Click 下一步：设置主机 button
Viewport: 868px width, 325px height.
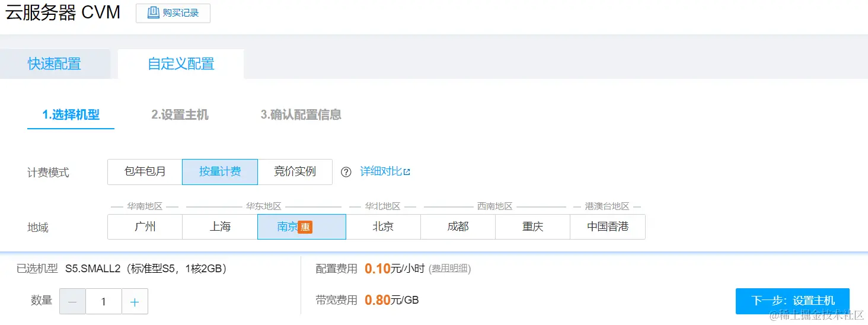click(793, 301)
